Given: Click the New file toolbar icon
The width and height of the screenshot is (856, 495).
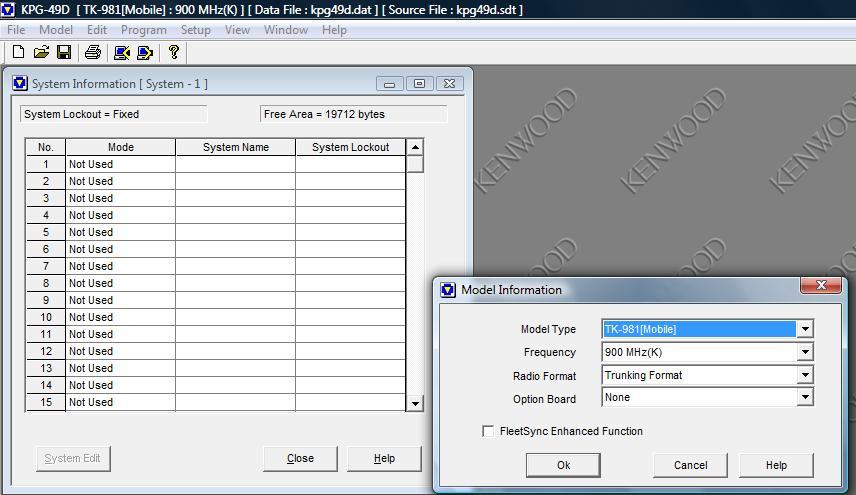Looking at the screenshot, I should (x=18, y=52).
